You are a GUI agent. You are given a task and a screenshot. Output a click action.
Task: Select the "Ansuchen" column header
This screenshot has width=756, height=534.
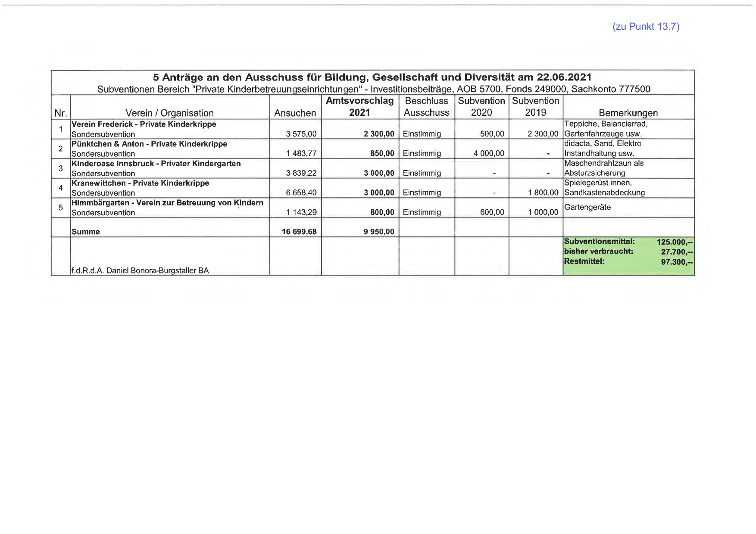295,113
